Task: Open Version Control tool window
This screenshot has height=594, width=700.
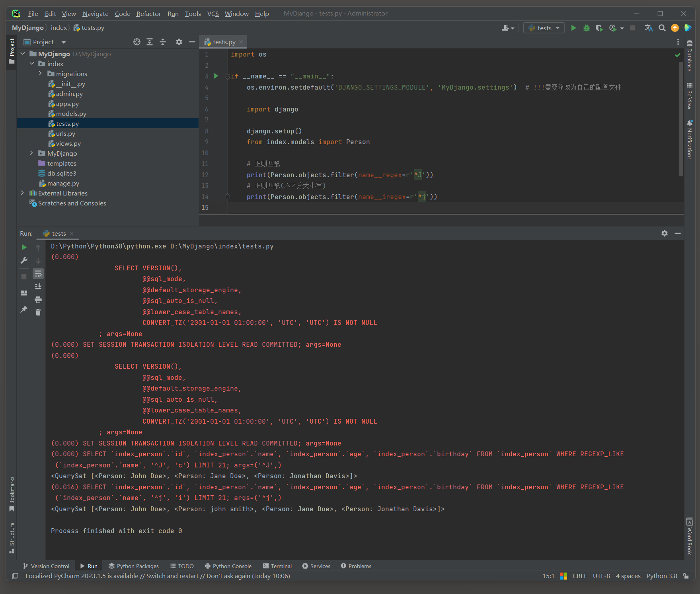Action: pos(46,566)
